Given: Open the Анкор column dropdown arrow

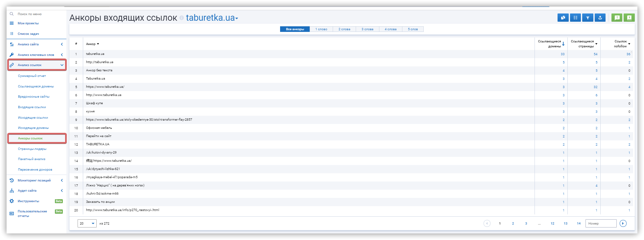Looking at the screenshot, I should 98,44.
